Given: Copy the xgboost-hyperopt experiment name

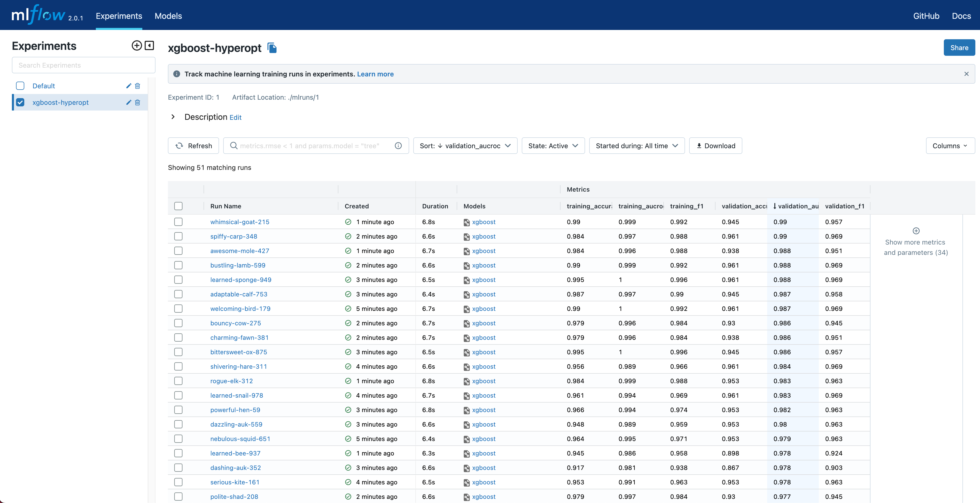Looking at the screenshot, I should 272,48.
